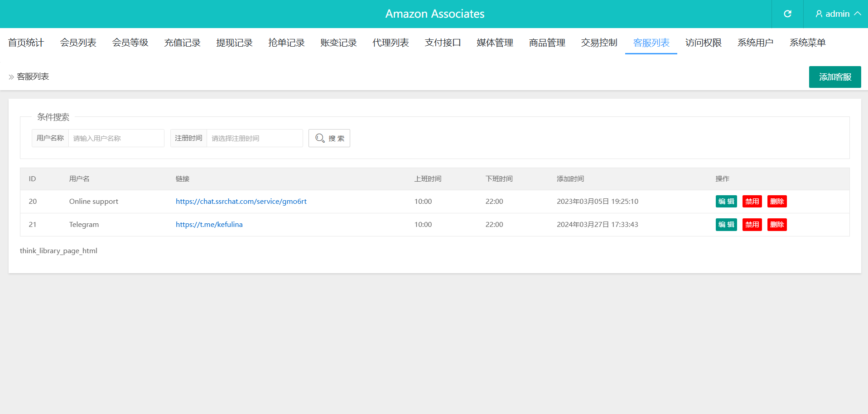Edit the Online support entry

click(x=726, y=202)
